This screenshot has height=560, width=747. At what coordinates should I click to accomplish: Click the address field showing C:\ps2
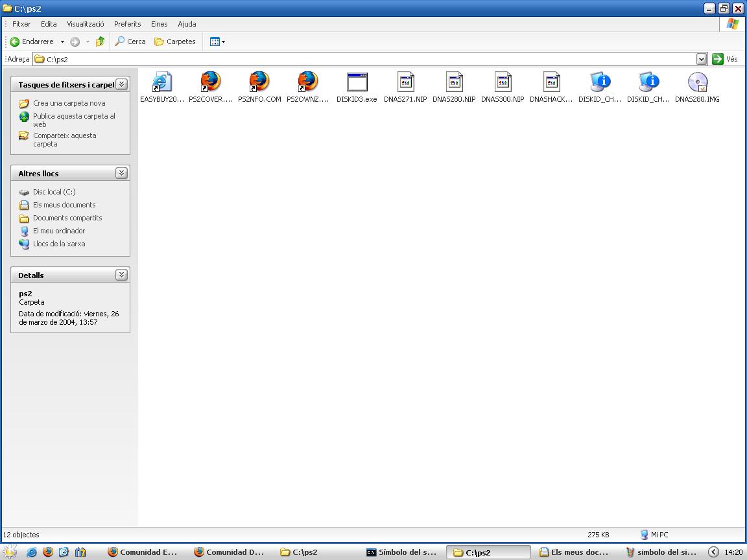click(x=363, y=59)
